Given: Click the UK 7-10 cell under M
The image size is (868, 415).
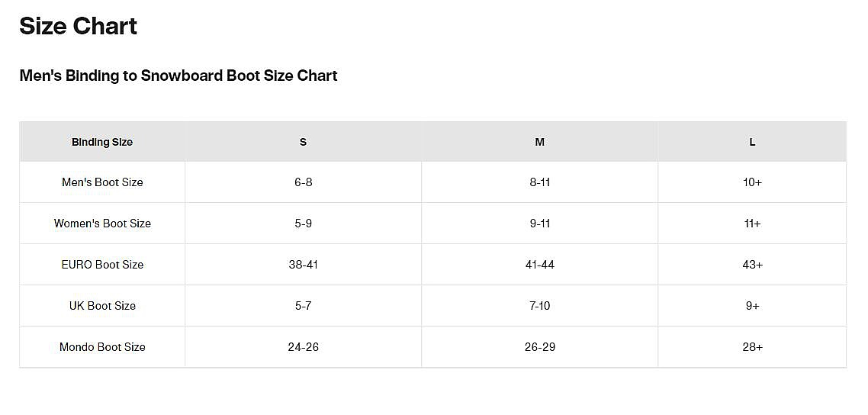Looking at the screenshot, I should (x=539, y=306).
